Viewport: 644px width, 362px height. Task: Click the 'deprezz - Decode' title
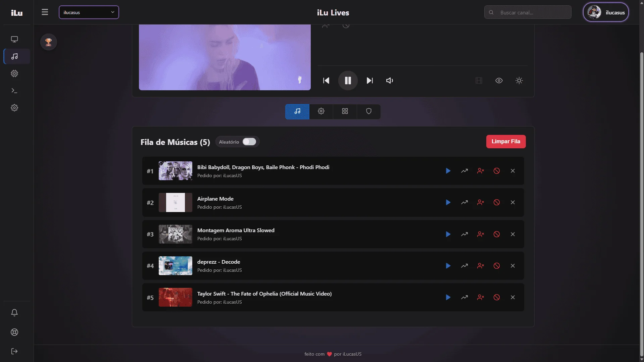[x=219, y=262]
